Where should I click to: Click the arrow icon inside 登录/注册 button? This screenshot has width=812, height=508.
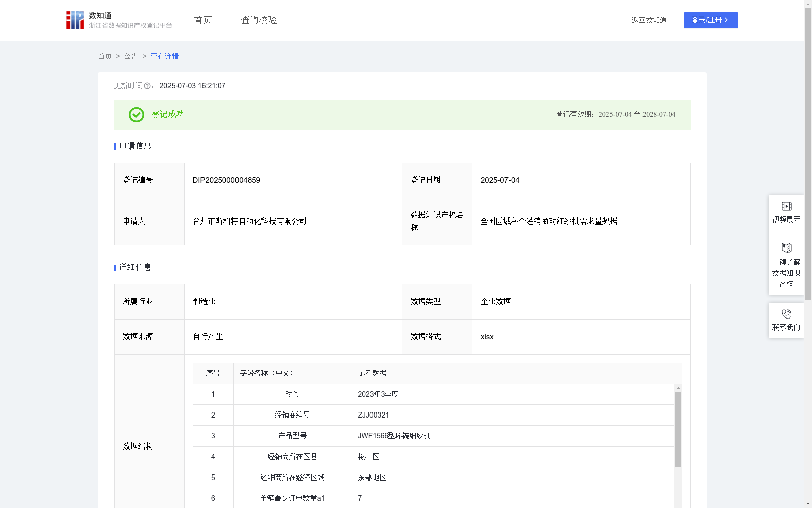coord(727,20)
